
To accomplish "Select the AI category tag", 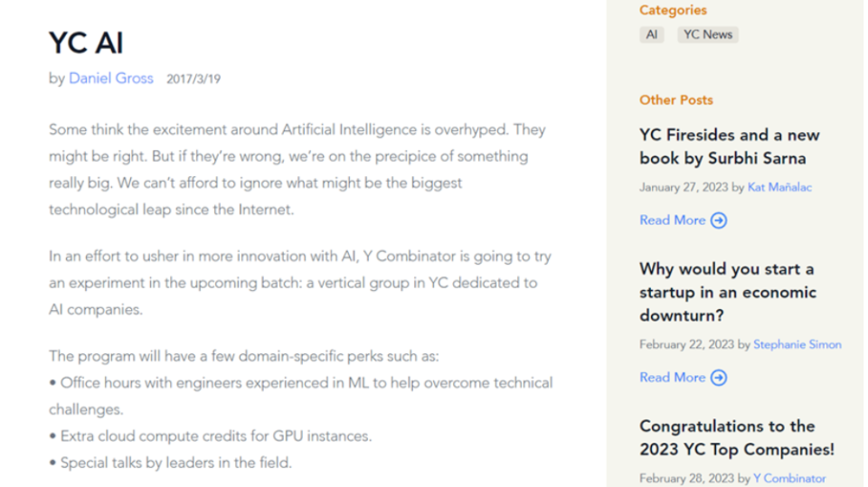I will tap(652, 34).
